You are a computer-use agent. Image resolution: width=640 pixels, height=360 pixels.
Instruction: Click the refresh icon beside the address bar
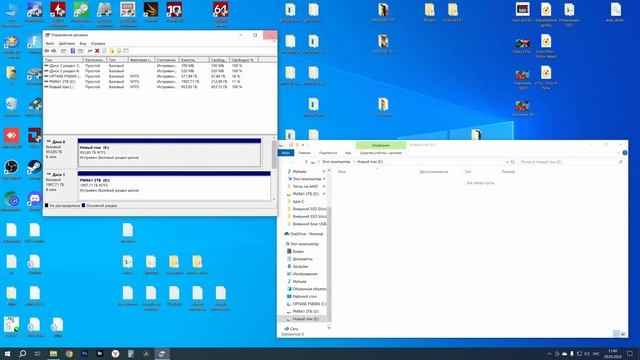point(513,162)
